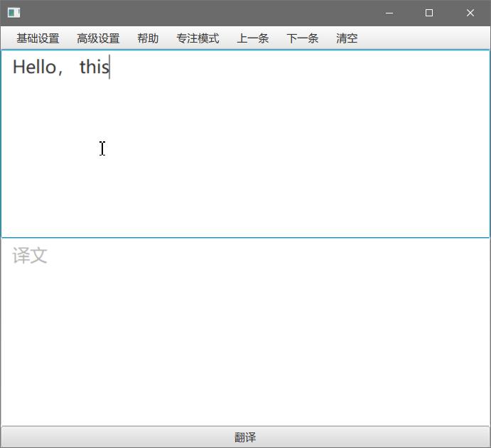
Task: Close the translator window
Action: tap(470, 13)
